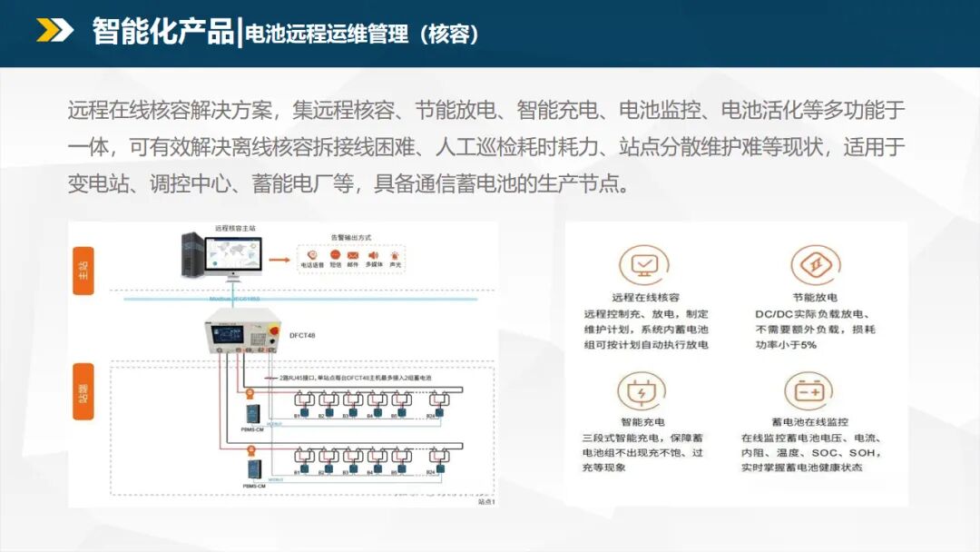Select the orange 站端 label tab

(83, 393)
